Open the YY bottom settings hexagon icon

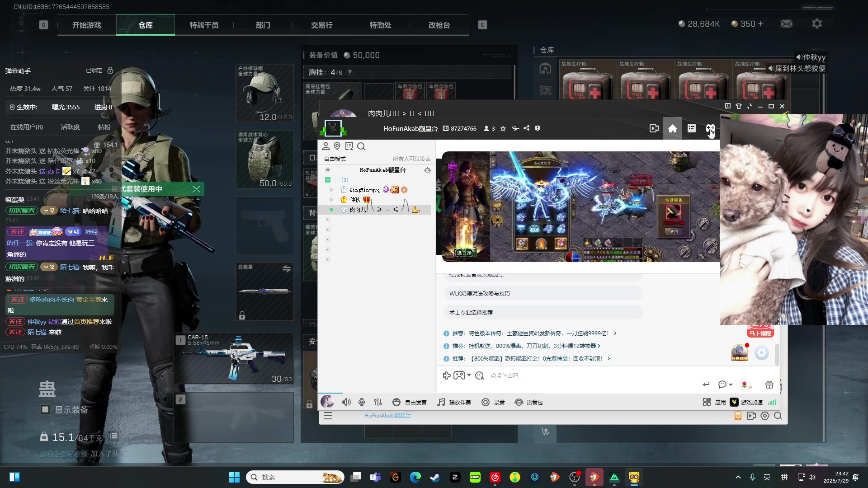[x=765, y=416]
